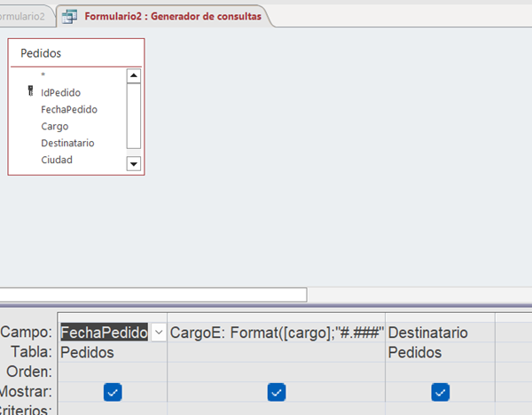
Task: Click the query builder icon in the tab
Action: pos(69,16)
